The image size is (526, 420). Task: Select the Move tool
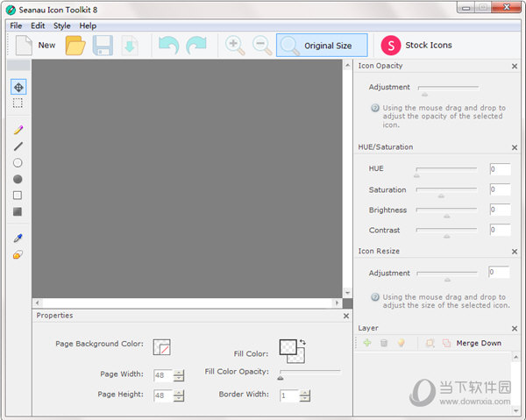coord(18,87)
